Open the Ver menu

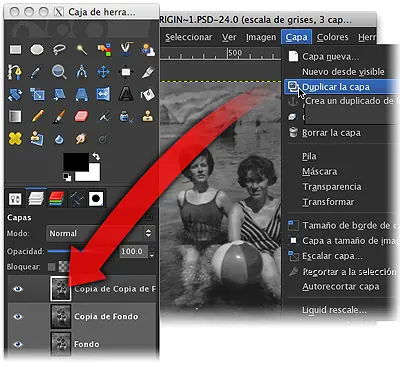pos(229,37)
